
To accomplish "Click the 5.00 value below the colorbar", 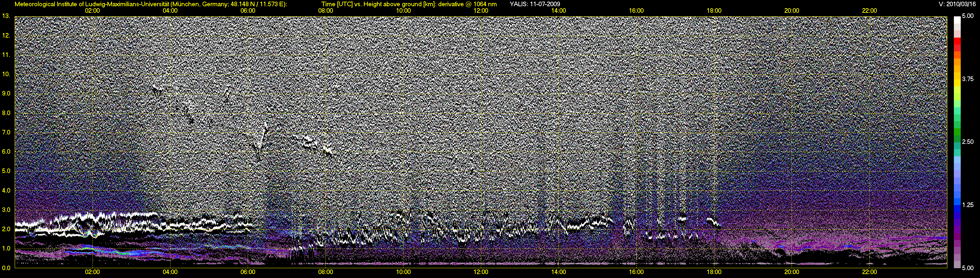I will (x=968, y=268).
